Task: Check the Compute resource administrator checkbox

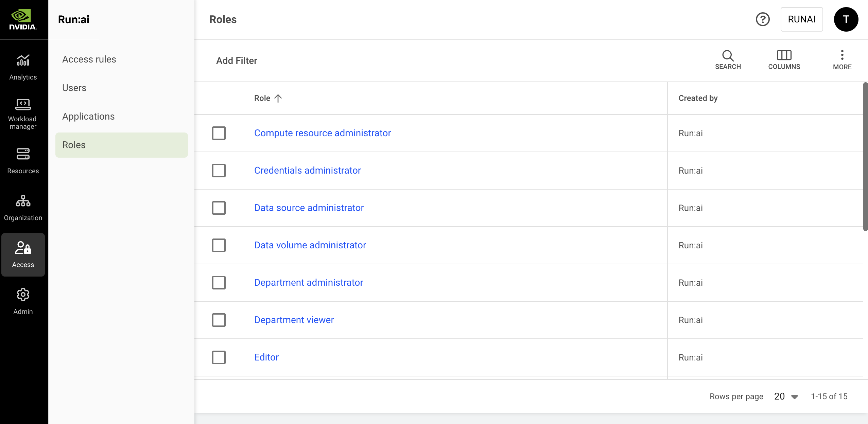Action: coord(219,133)
